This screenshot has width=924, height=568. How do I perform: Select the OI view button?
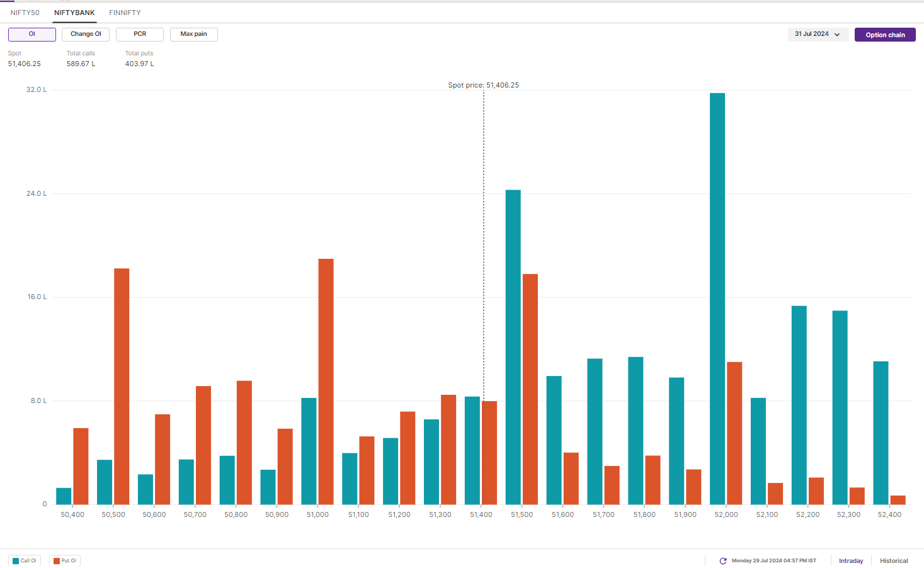32,34
